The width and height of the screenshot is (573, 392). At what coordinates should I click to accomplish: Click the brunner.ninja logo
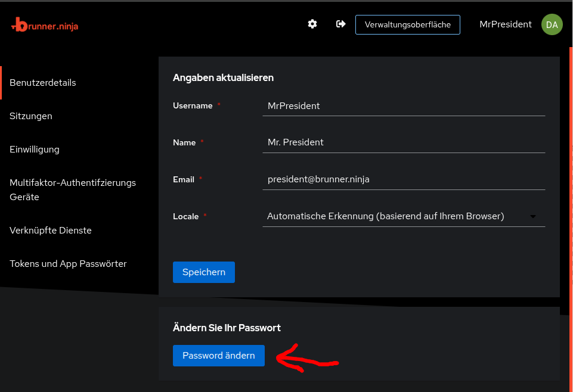[45, 25]
